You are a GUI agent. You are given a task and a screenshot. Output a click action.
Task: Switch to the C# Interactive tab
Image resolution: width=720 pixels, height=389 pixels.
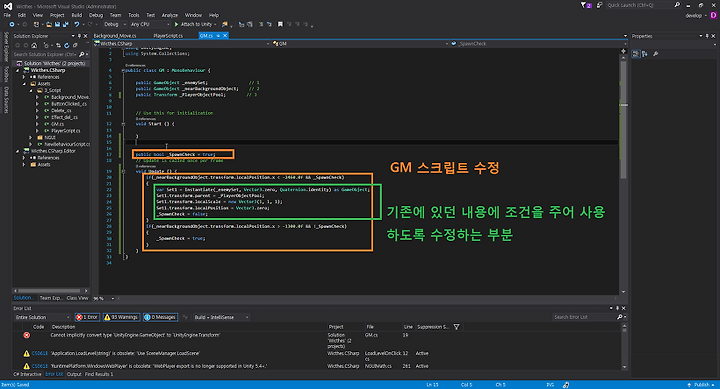27,374
